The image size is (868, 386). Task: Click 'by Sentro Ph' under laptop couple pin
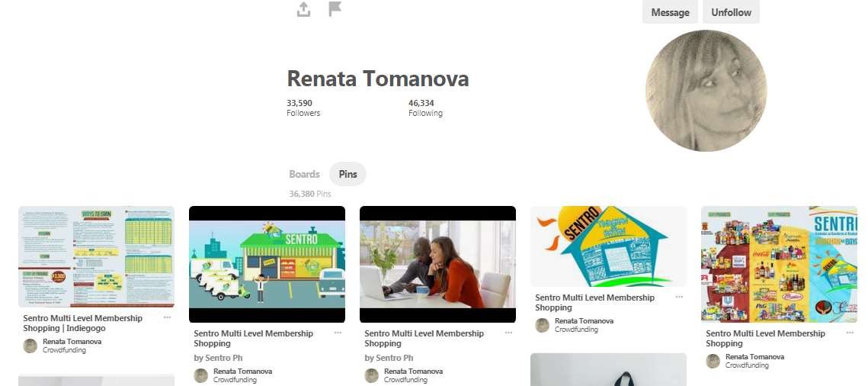point(389,358)
